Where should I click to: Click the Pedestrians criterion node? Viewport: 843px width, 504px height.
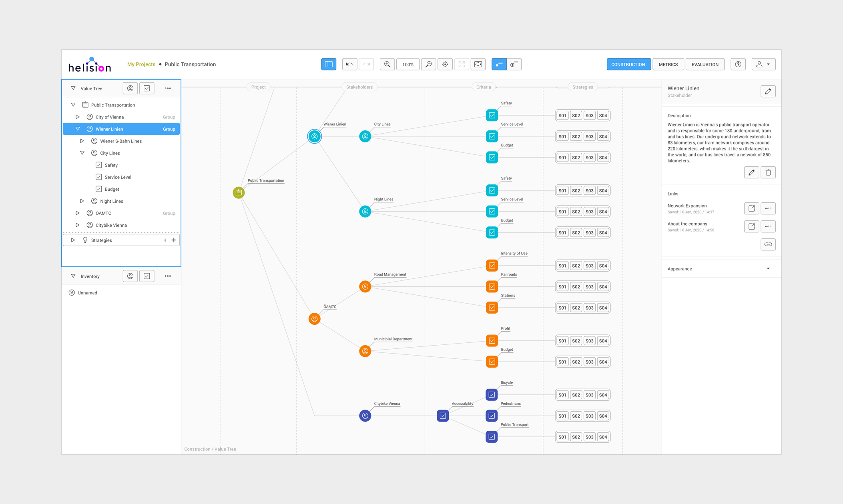tap(492, 416)
